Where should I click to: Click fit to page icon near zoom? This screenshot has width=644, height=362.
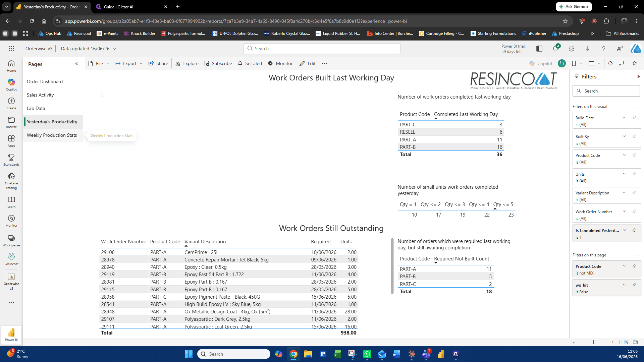635,342
